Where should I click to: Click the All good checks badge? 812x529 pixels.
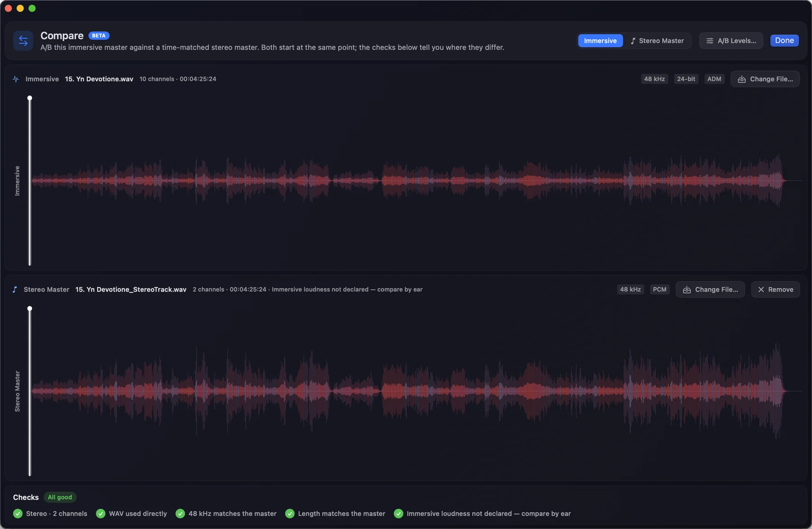(x=60, y=497)
